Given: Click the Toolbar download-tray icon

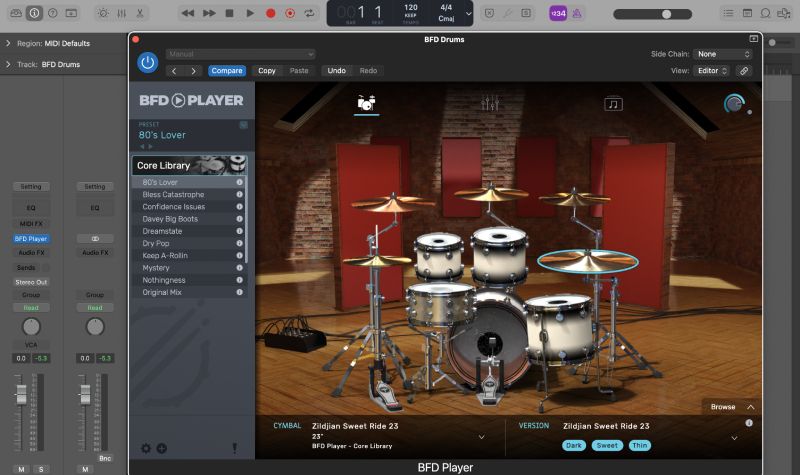Looking at the screenshot, I should click(71, 13).
